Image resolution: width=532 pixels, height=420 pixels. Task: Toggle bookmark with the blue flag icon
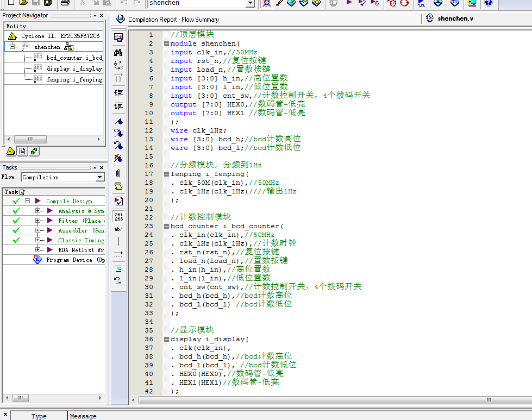[x=118, y=121]
